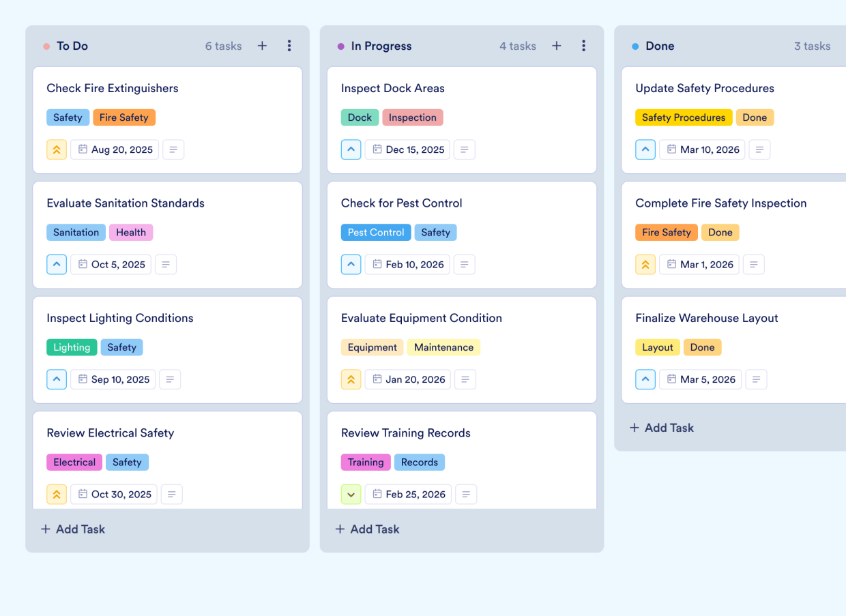Toggle the priority chevron on Evaluate Sanitation Standards

pyautogui.click(x=57, y=264)
